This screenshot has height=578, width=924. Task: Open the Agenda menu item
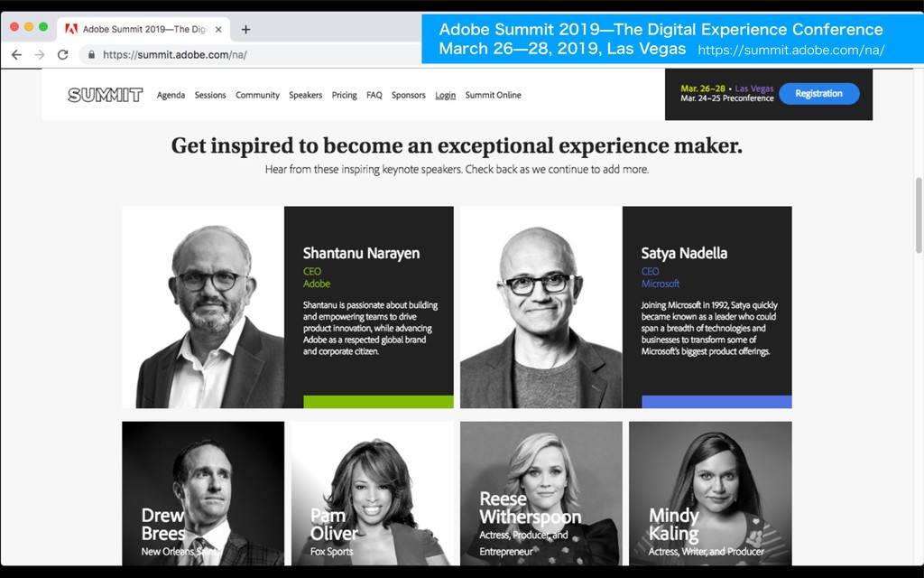pos(171,95)
